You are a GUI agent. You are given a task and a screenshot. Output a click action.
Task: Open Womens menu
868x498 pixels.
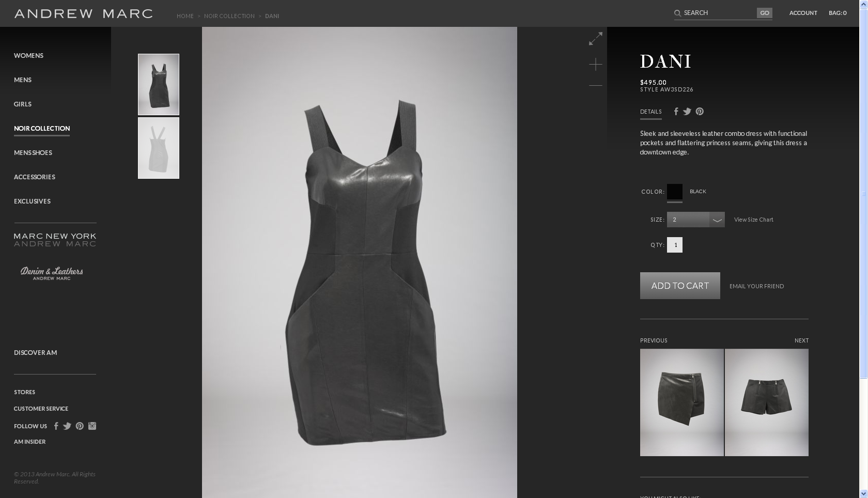28,56
